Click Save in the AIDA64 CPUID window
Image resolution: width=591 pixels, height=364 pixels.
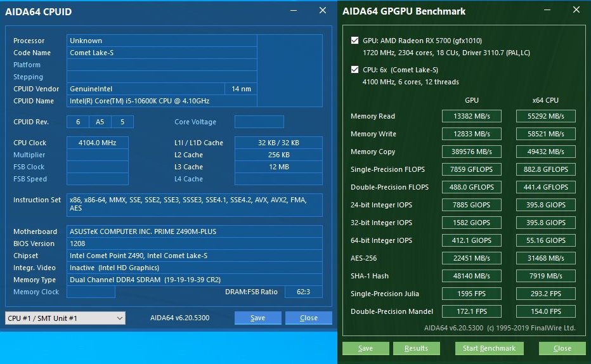(258, 318)
